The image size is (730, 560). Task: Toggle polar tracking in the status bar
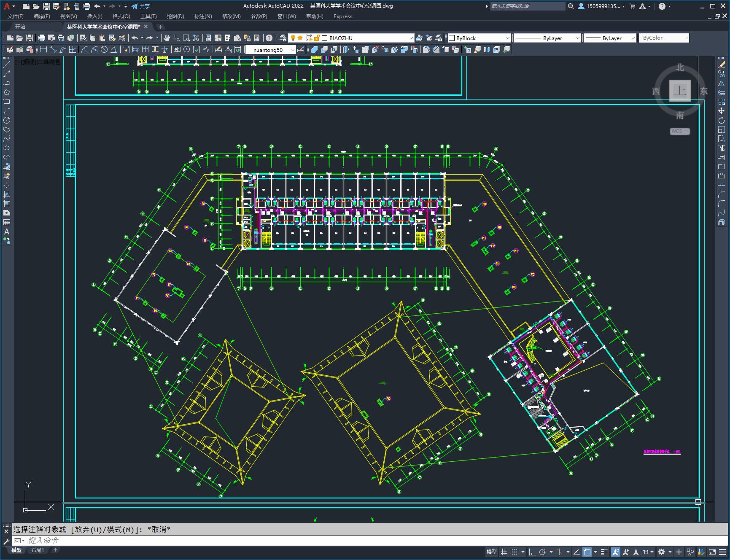pyautogui.click(x=543, y=552)
